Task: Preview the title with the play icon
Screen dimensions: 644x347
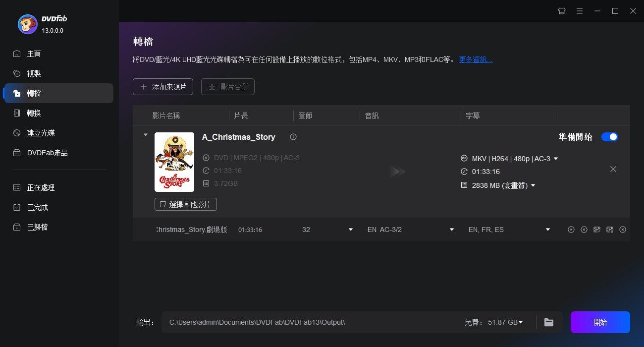Action: point(571,230)
